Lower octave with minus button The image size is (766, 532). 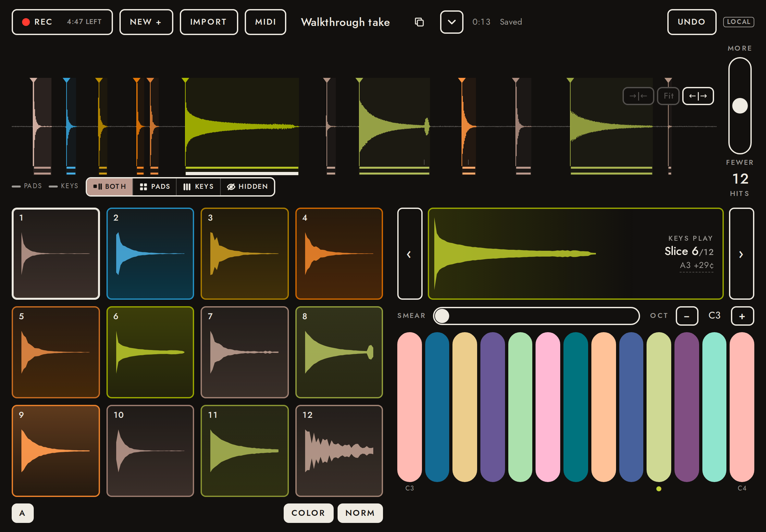(x=687, y=316)
